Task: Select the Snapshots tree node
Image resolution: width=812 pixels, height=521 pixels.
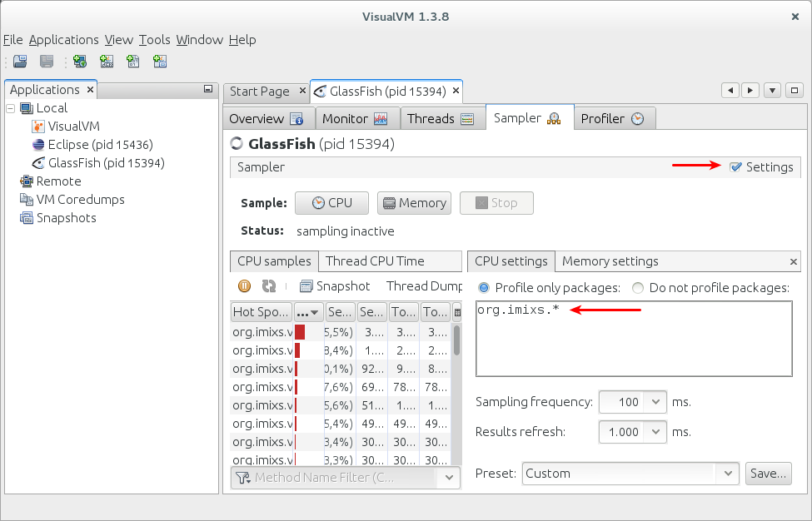Action: click(58, 218)
